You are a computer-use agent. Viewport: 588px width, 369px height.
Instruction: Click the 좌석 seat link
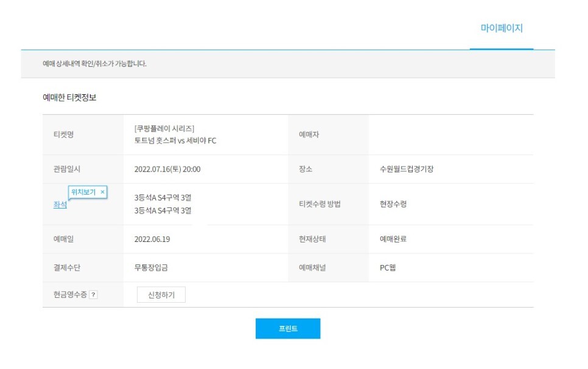60,204
